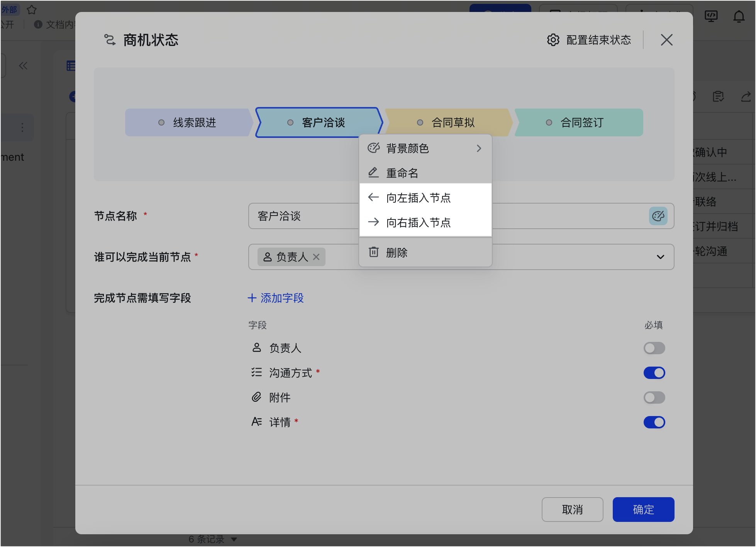Click the list icon beside 沟通方式 field
756x547 pixels.
click(256, 372)
